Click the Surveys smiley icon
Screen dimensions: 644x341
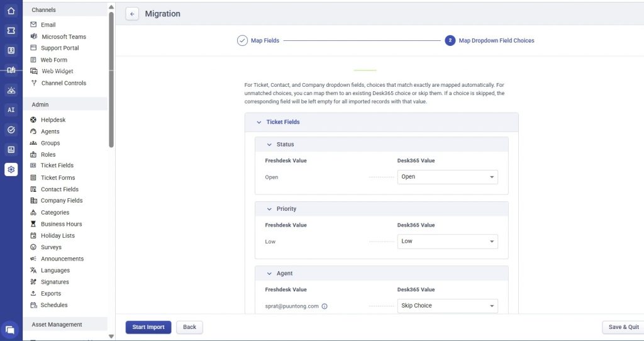tap(33, 247)
